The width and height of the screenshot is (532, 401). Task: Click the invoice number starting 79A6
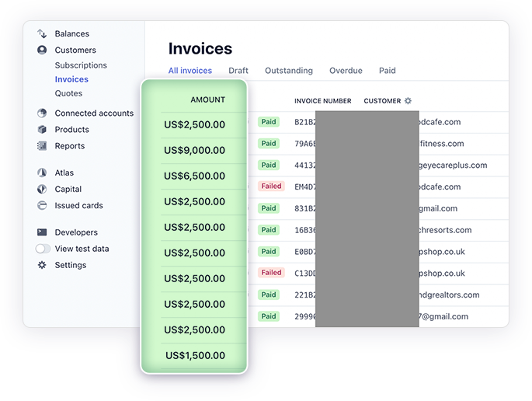[x=305, y=144]
